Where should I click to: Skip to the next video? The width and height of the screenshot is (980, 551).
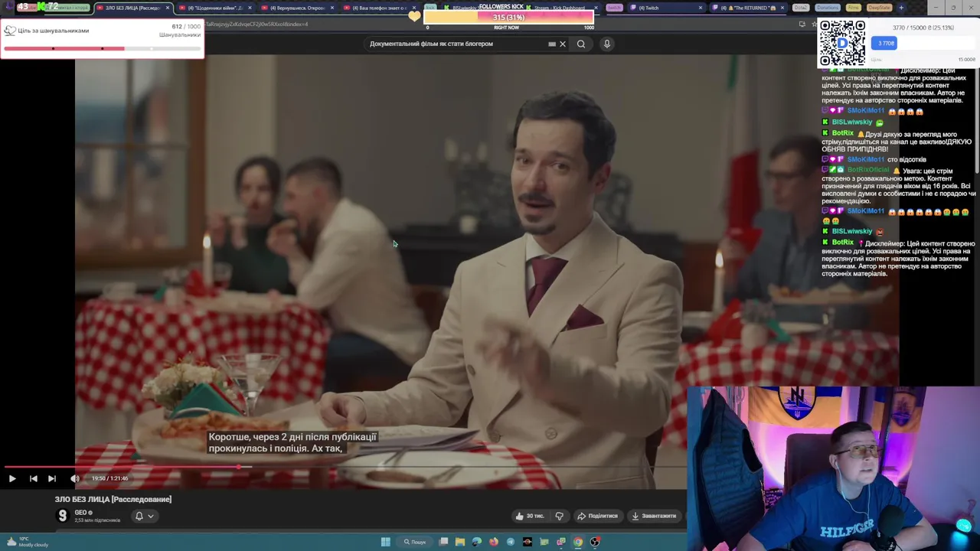coord(51,478)
